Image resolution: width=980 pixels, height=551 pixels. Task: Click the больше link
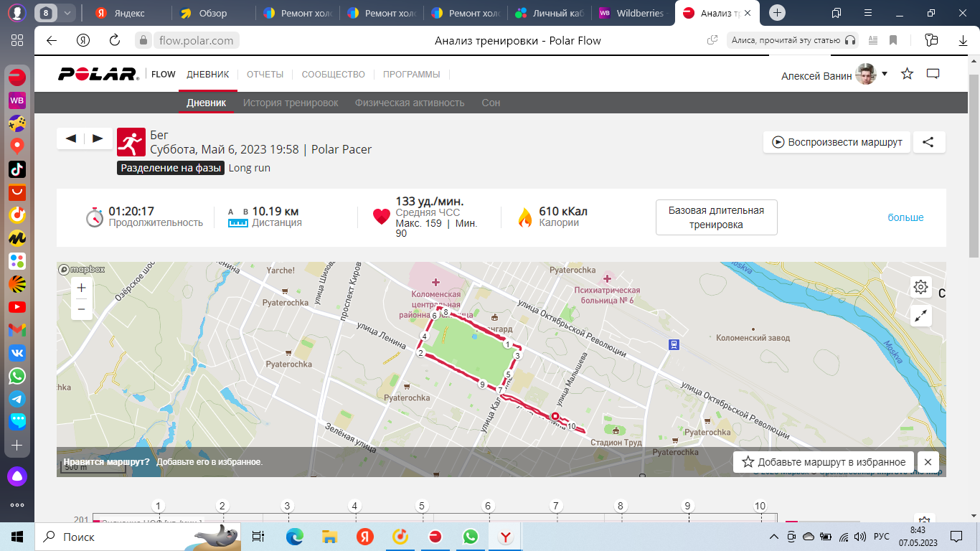click(x=906, y=217)
